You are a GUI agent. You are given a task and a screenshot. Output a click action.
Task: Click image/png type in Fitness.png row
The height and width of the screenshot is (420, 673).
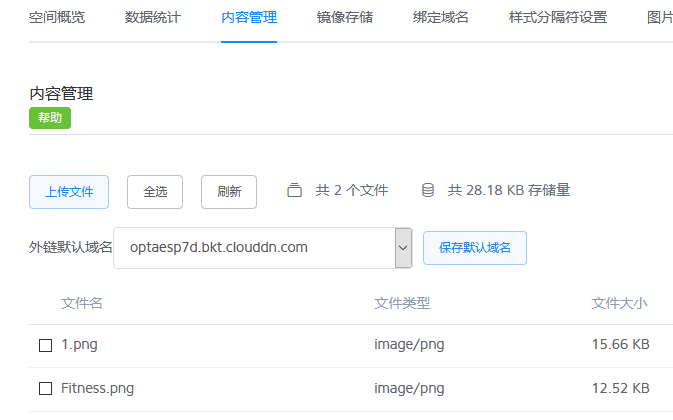pyautogui.click(x=409, y=389)
